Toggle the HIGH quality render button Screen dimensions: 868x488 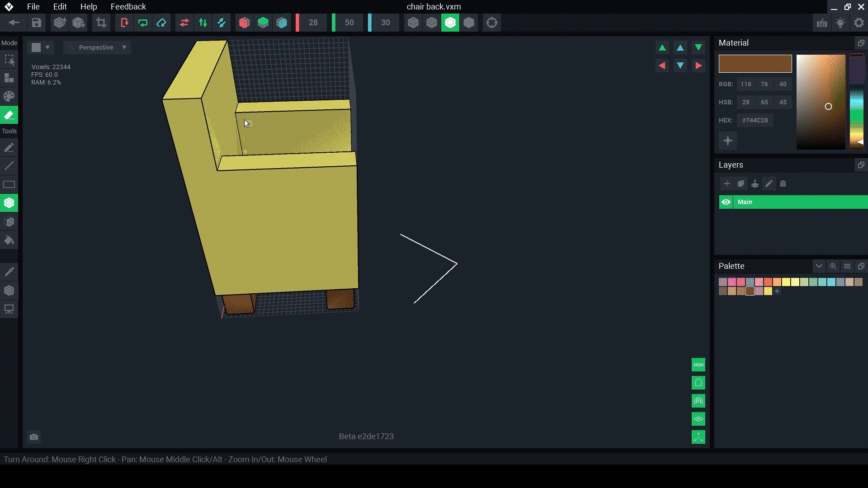pyautogui.click(x=698, y=365)
